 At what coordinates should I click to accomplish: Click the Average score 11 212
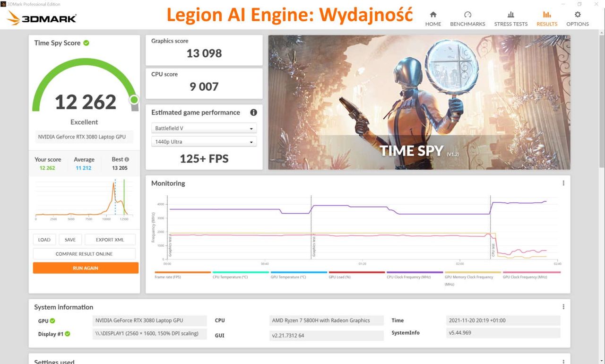coord(84,168)
